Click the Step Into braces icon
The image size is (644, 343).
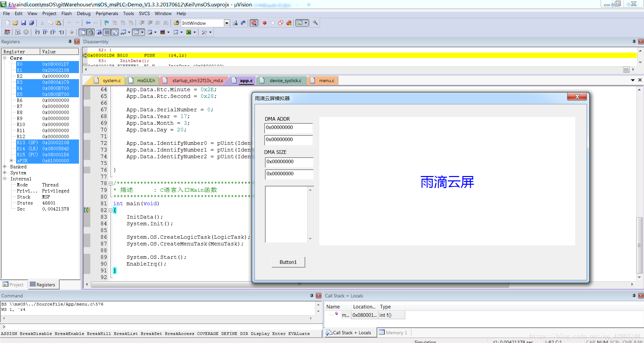tap(37, 32)
